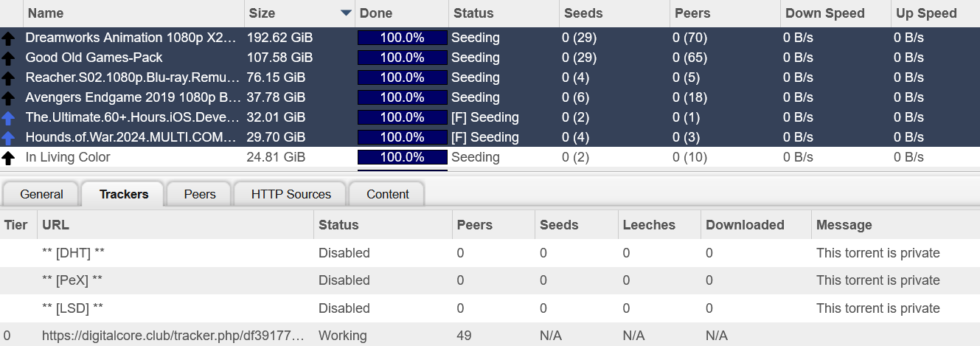
Task: Click the blue forced-seeding icon for The.Ultimate.60+.Hours.iOS
Action: pos(8,118)
